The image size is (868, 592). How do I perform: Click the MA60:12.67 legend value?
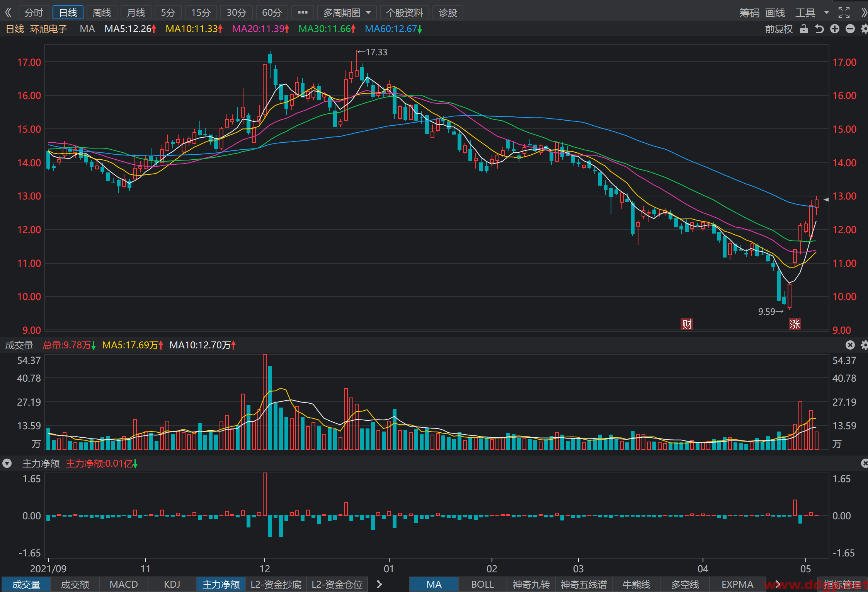pyautogui.click(x=393, y=29)
